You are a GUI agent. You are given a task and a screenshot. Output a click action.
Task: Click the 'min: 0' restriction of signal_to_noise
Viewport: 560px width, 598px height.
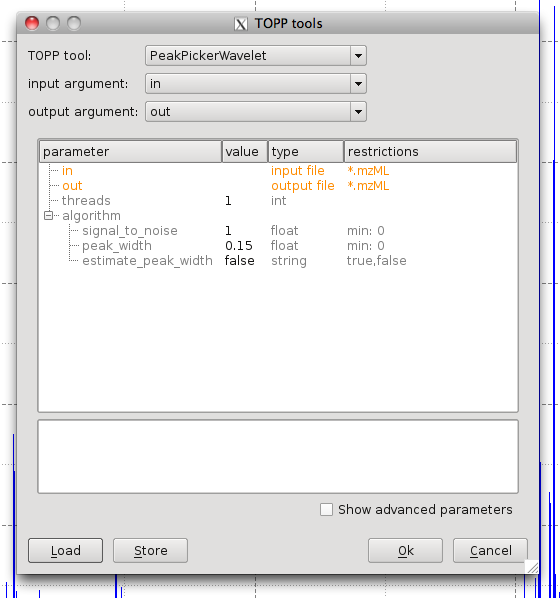[365, 231]
